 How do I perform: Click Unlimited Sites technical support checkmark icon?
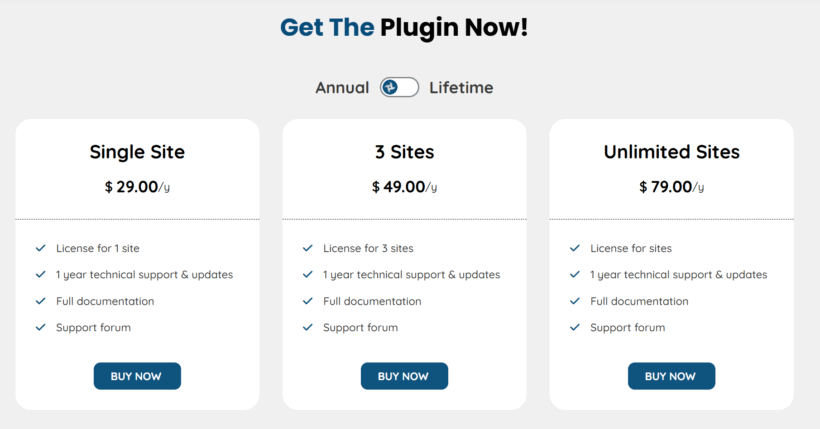click(575, 274)
